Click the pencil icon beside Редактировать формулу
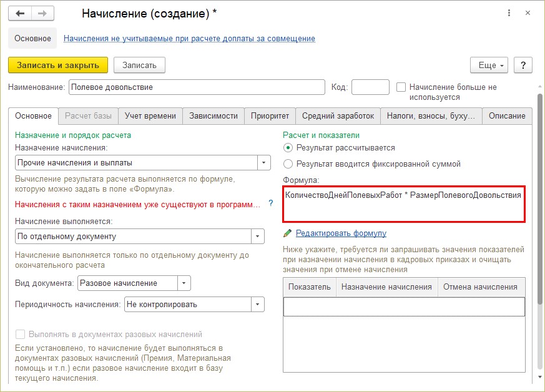 [x=287, y=233]
